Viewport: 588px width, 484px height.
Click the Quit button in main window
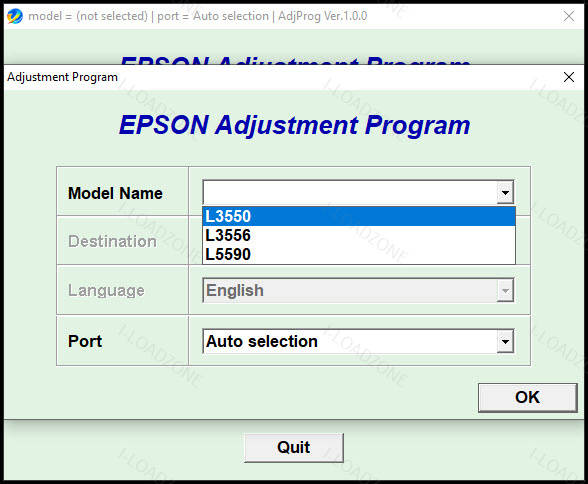(294, 448)
